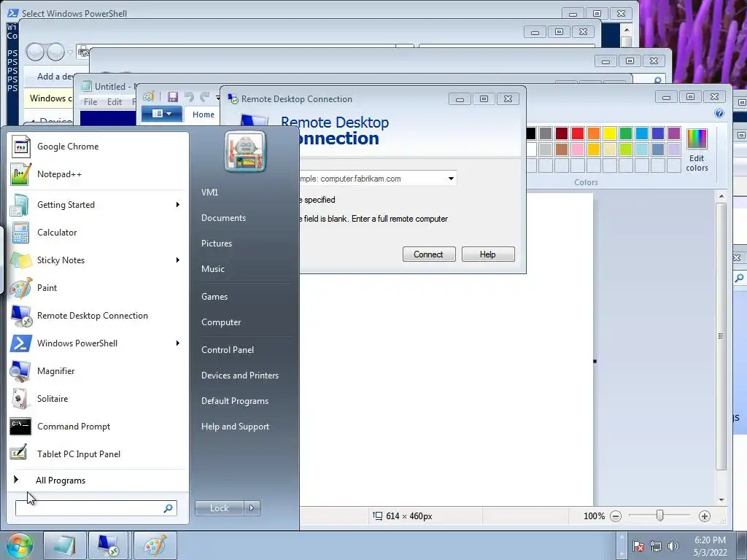Open the shutdown options arrow beside Lock
This screenshot has width=747, height=560.
click(252, 508)
